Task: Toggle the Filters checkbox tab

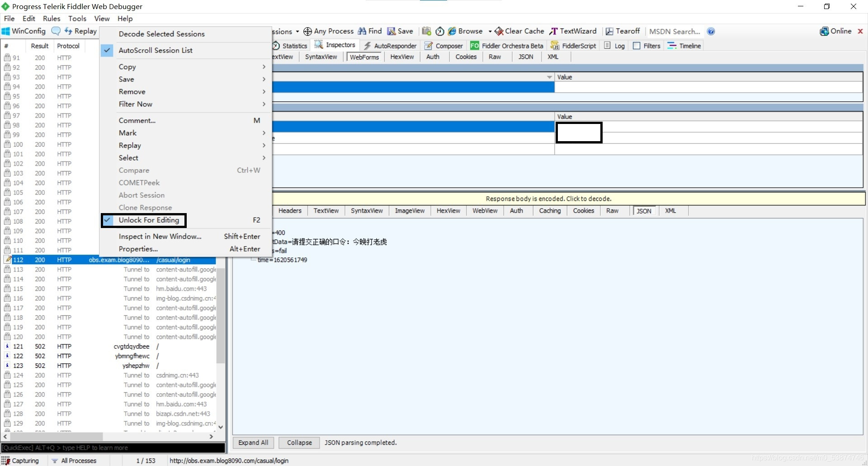Action: [x=637, y=46]
